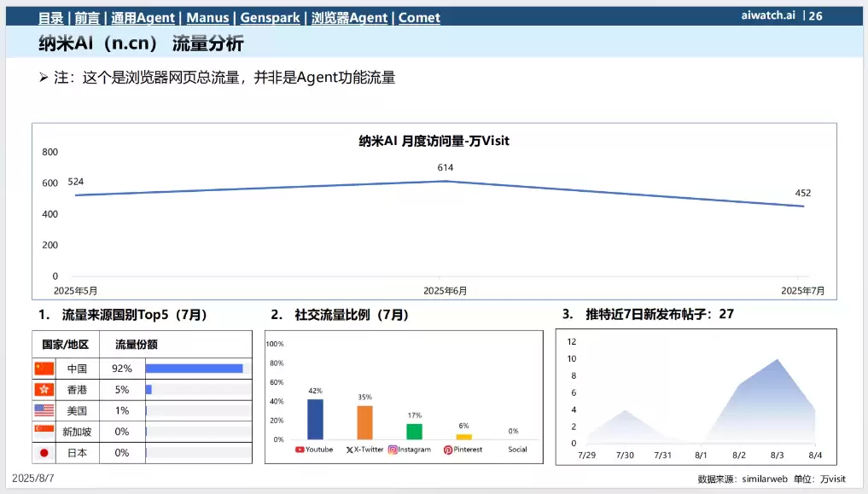Click the 8/3 date axis label

[778, 456]
